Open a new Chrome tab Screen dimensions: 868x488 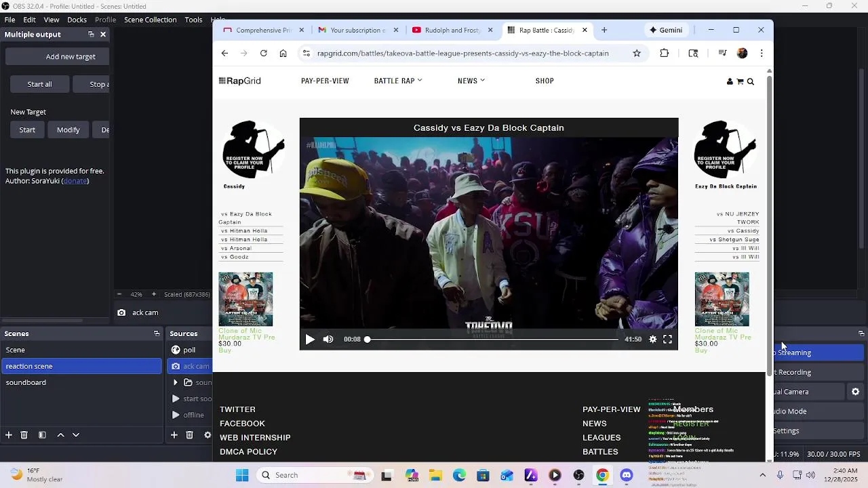[x=604, y=30]
